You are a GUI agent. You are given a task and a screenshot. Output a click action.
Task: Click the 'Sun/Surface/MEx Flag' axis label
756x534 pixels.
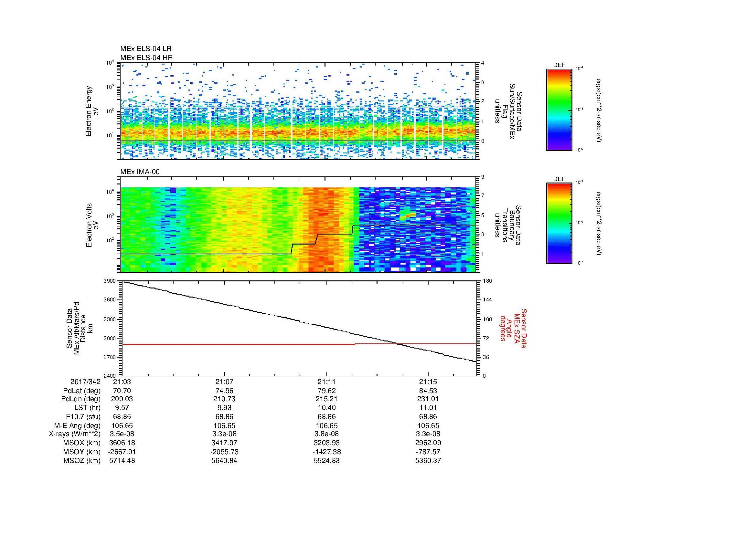click(509, 111)
